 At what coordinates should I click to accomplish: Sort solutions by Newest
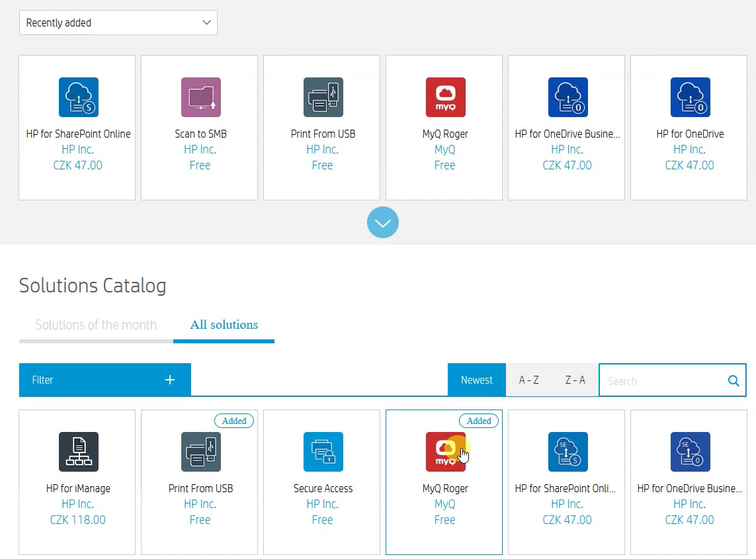point(476,380)
